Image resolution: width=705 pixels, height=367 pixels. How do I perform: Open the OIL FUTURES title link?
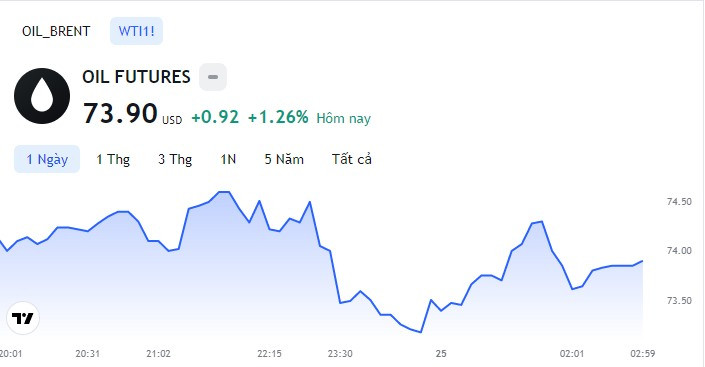click(136, 77)
